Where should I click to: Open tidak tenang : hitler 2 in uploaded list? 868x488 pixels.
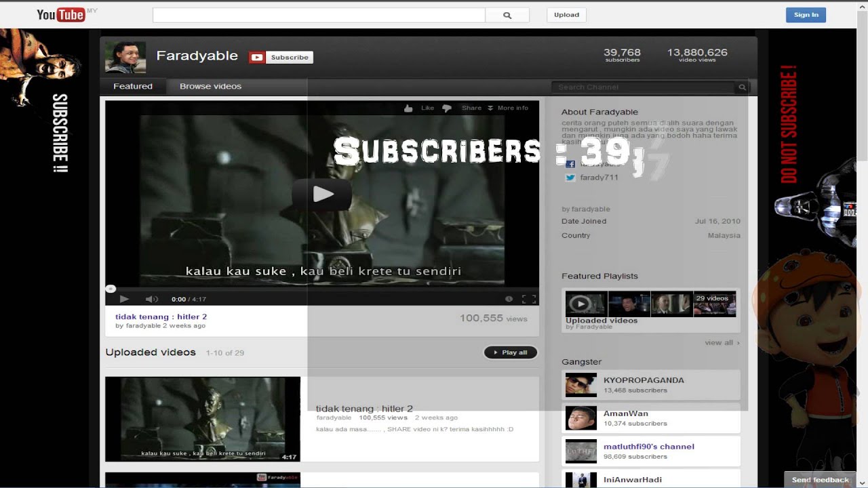364,409
